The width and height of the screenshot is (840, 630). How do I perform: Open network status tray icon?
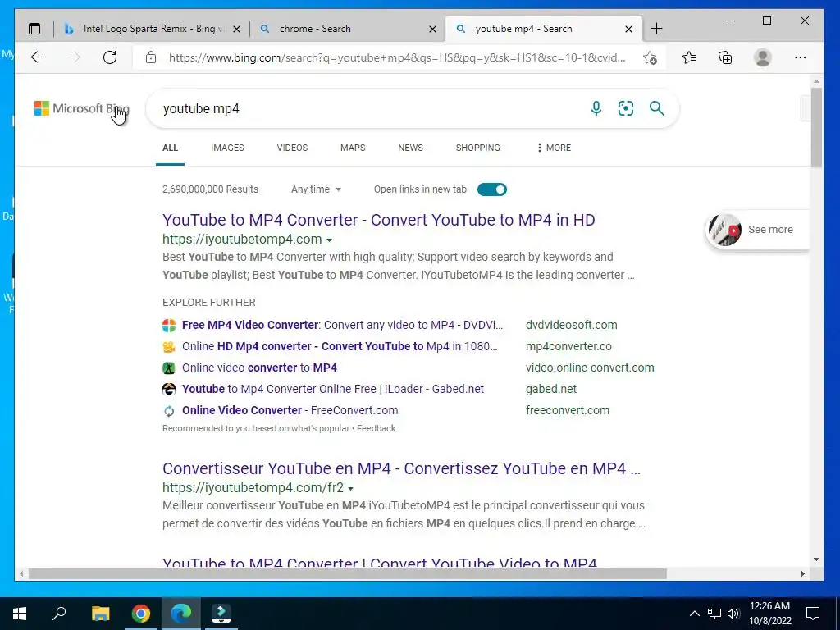pos(714,614)
